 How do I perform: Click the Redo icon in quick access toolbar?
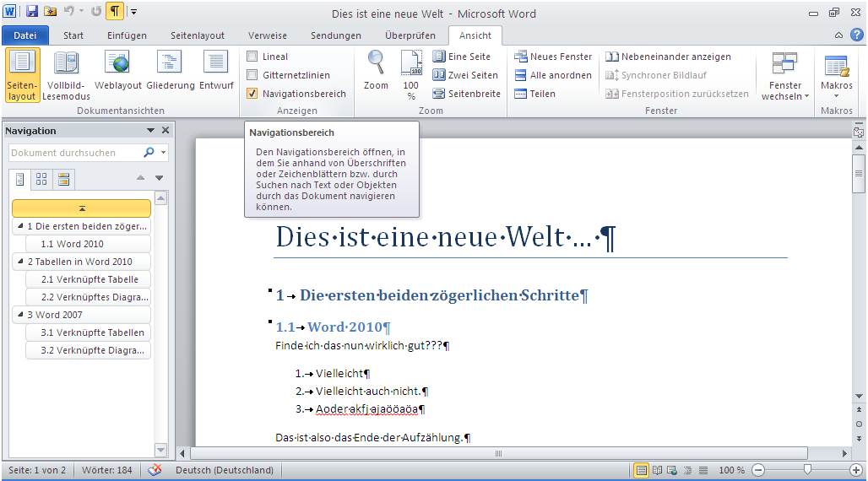click(96, 11)
